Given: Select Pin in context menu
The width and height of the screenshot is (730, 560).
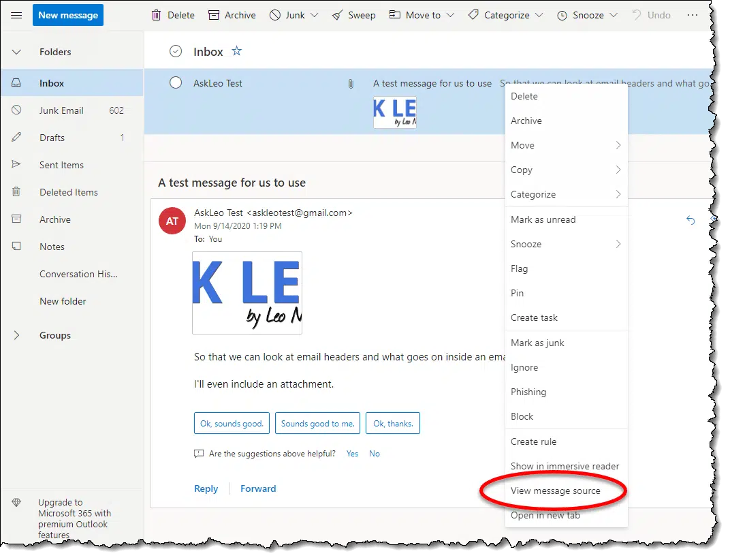Looking at the screenshot, I should pyautogui.click(x=566, y=293).
